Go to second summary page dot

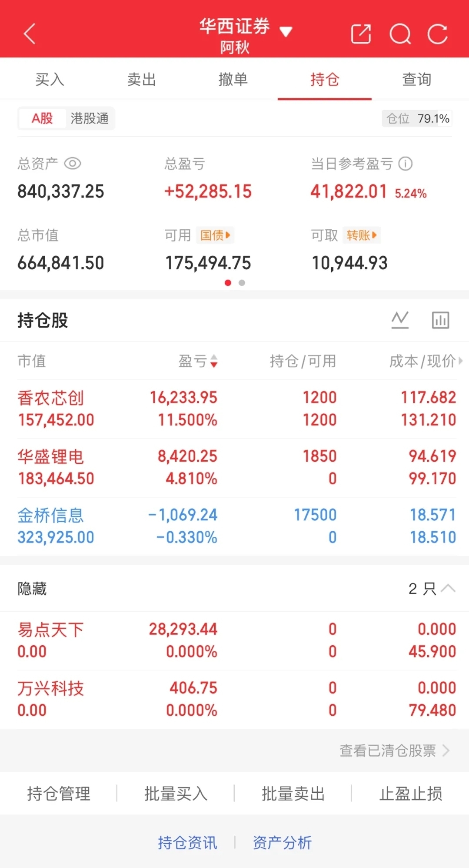[x=242, y=283]
